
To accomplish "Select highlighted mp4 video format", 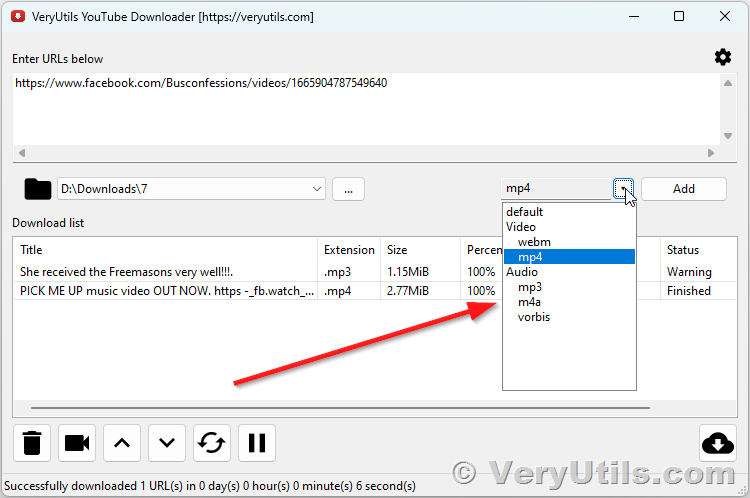I will tap(569, 257).
